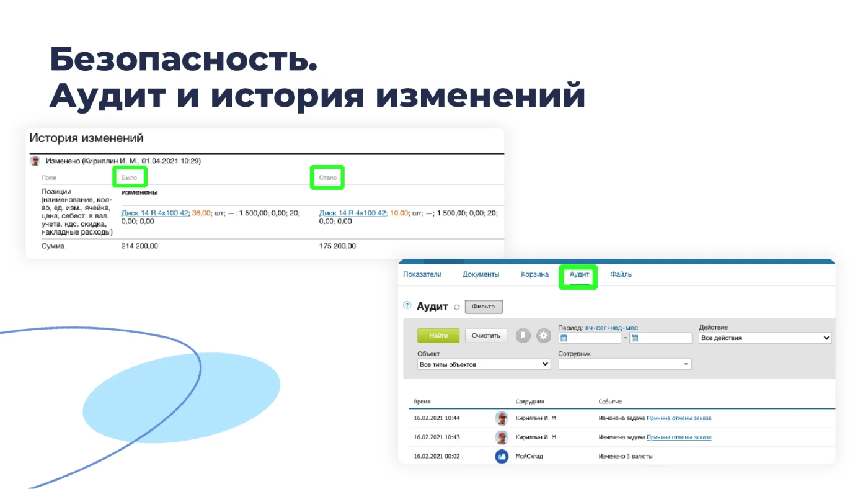Open the Аудит help question-mark icon
The image size is (868, 489).
click(x=407, y=305)
